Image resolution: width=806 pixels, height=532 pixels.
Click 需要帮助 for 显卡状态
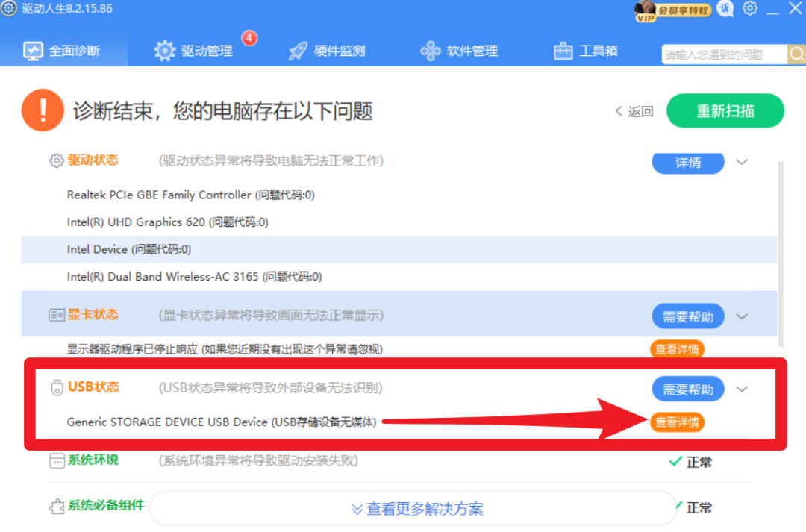click(688, 316)
